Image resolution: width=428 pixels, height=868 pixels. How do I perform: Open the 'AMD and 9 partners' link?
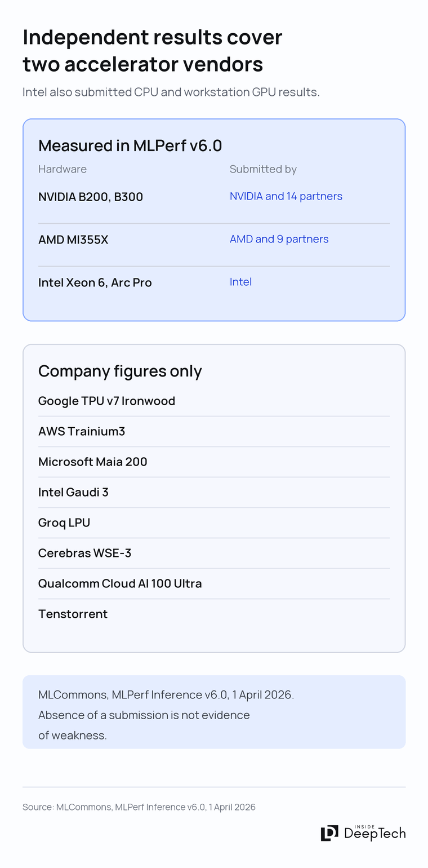[279, 239]
